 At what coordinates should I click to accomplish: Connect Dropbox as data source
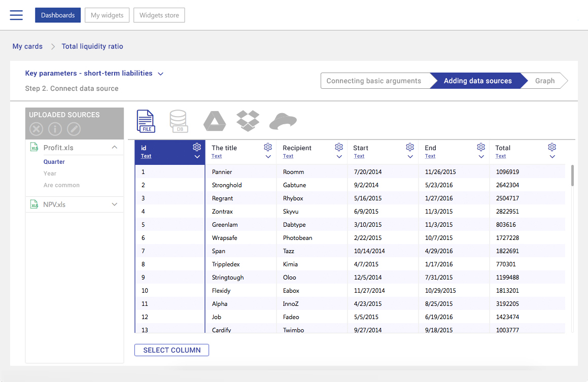pos(248,121)
